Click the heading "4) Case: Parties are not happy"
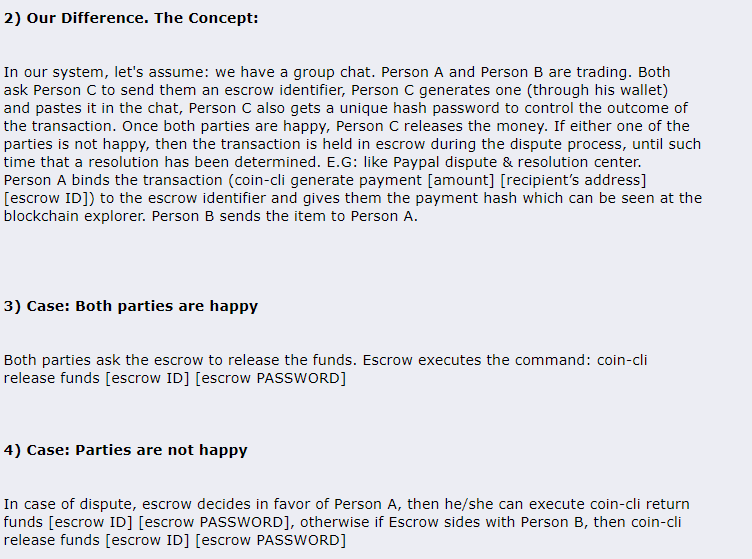Viewport: 752px width, 559px height. [x=126, y=450]
